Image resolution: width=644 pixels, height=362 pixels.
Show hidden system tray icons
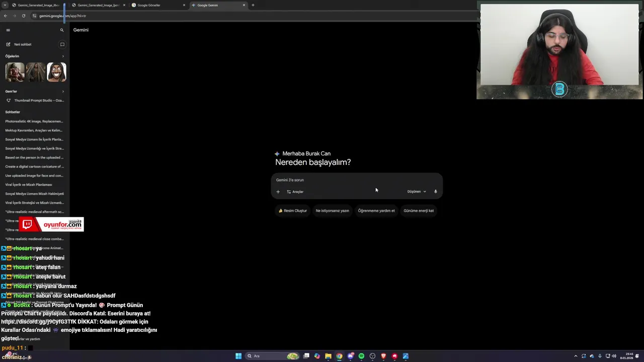coord(576,356)
